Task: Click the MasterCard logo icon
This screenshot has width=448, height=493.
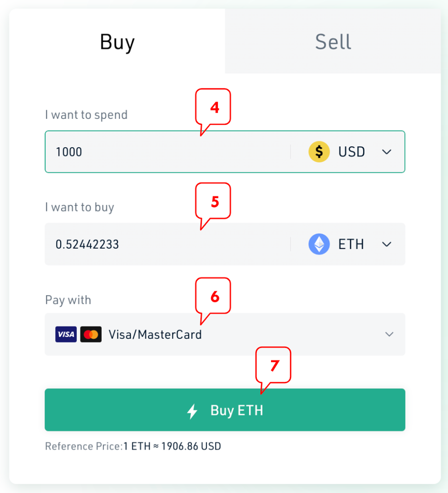Action: pos(91,334)
